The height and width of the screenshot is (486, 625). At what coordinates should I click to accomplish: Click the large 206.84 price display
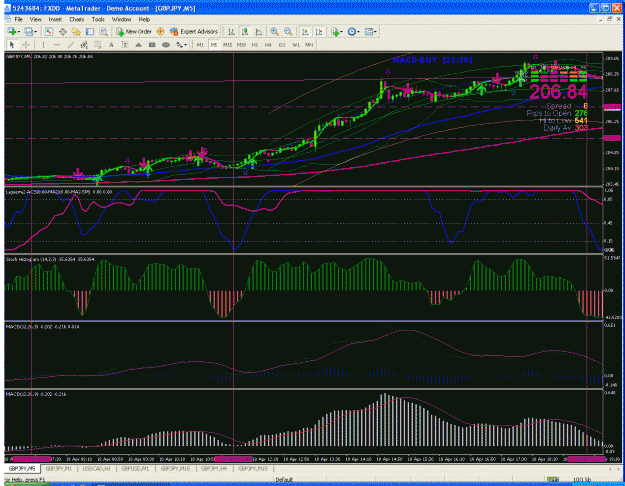[x=558, y=92]
